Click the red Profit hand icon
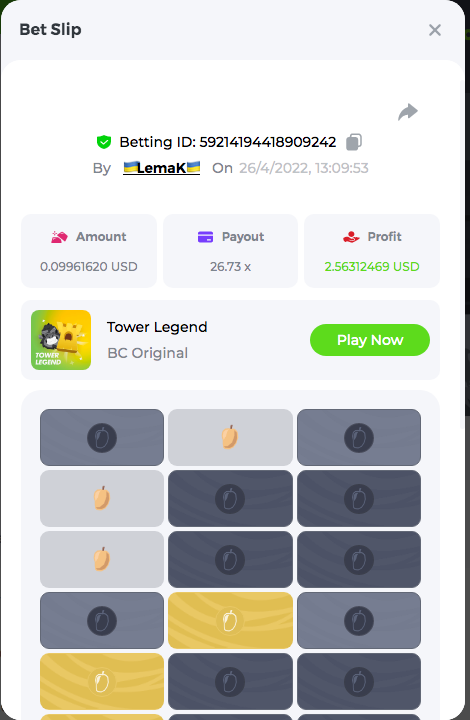The height and width of the screenshot is (720, 470). click(351, 237)
